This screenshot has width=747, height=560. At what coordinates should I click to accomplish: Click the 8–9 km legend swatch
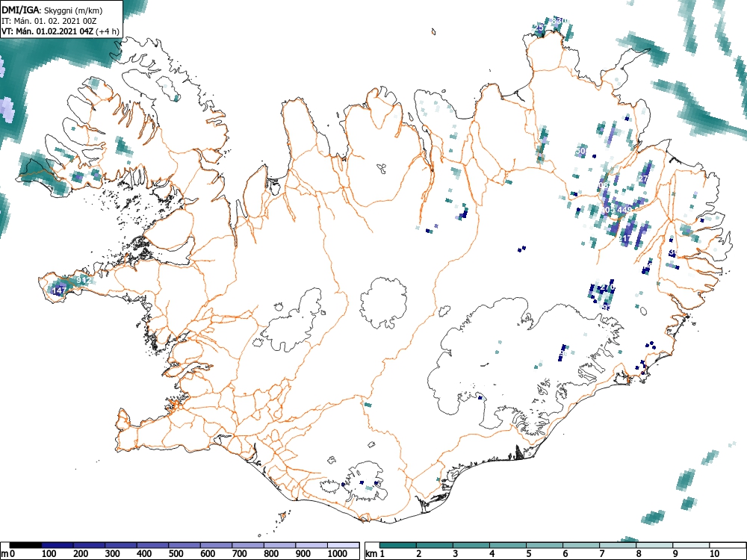pos(654,545)
